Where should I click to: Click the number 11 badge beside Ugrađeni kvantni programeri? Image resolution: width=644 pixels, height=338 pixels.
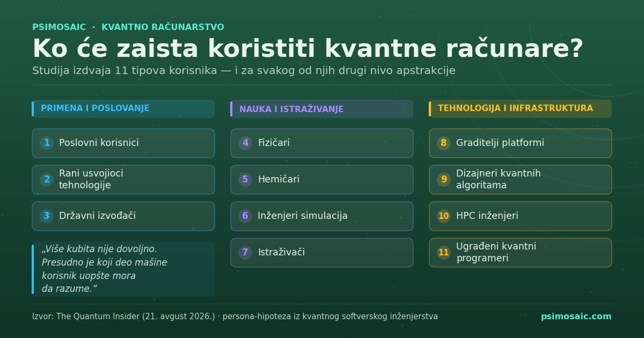[x=444, y=253]
